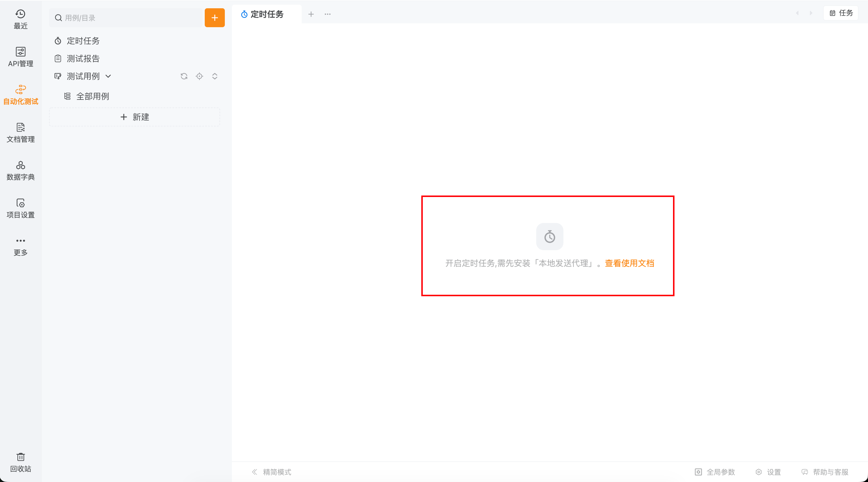Open 数据字典 sidebar section
The width and height of the screenshot is (868, 482).
(x=21, y=170)
